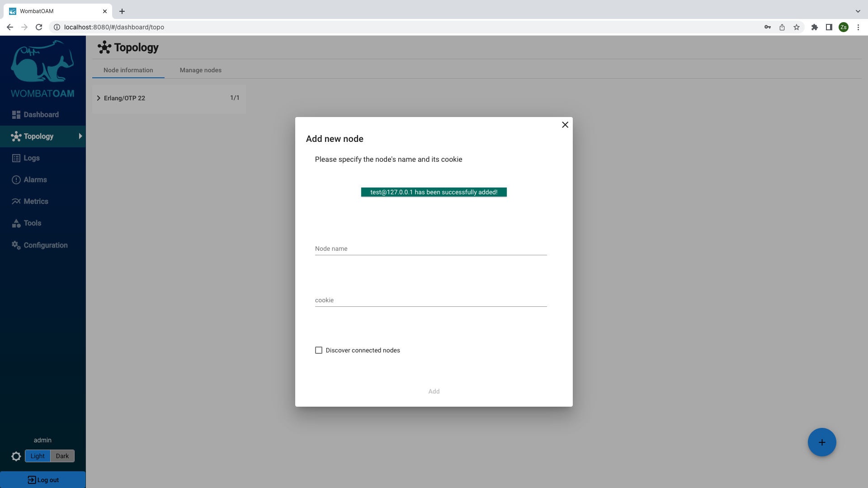The height and width of the screenshot is (488, 868).
Task: Click the Topology nodes sidebar icon
Action: (16, 136)
